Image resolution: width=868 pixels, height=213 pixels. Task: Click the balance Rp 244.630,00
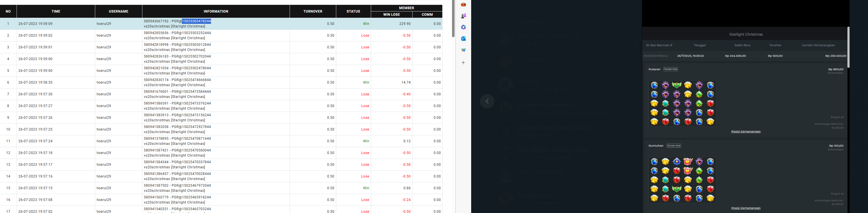click(x=735, y=56)
